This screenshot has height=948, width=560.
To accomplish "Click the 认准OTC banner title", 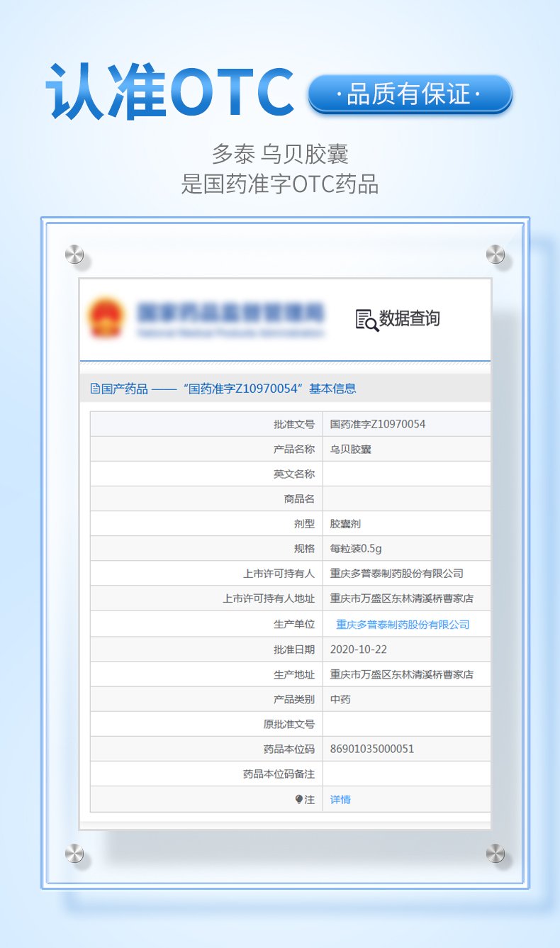I will (x=169, y=91).
